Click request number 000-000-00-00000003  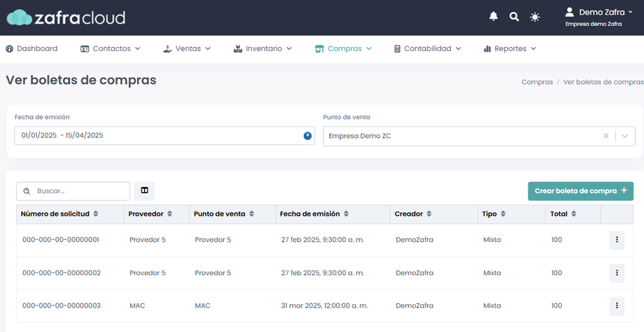pos(61,305)
